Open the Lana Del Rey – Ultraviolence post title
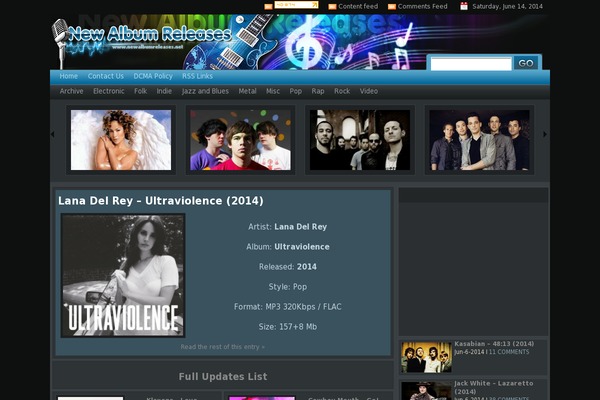 [161, 201]
